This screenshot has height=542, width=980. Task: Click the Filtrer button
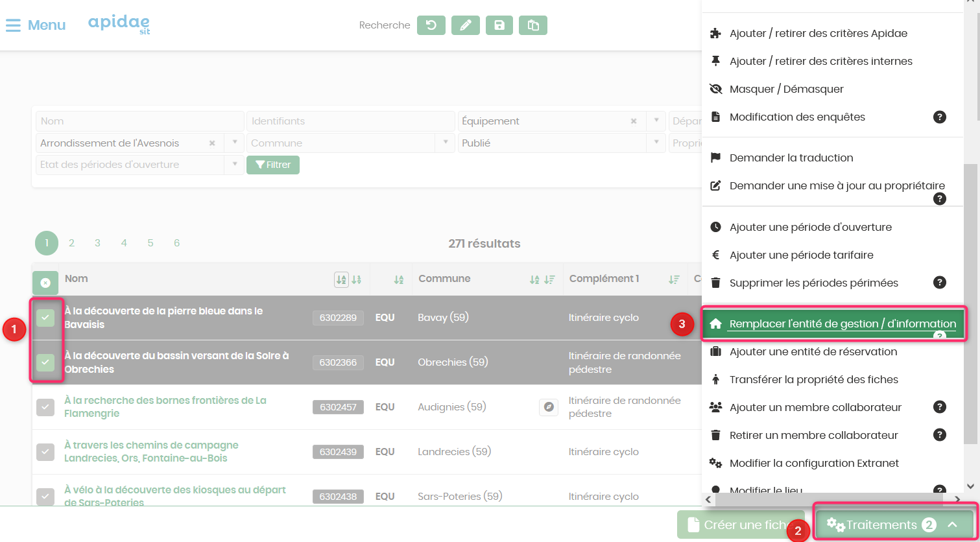273,165
